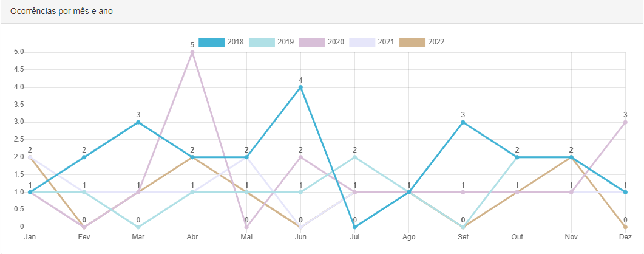The width and height of the screenshot is (644, 254).
Task: Click the 2020 December point at 3
Action: point(625,122)
